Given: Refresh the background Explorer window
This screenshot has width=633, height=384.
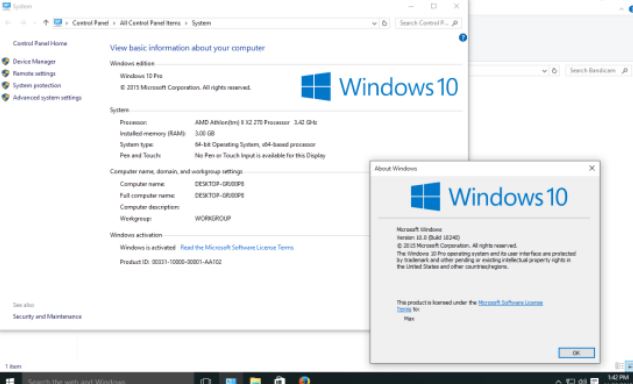Looking at the screenshot, I should [x=554, y=71].
